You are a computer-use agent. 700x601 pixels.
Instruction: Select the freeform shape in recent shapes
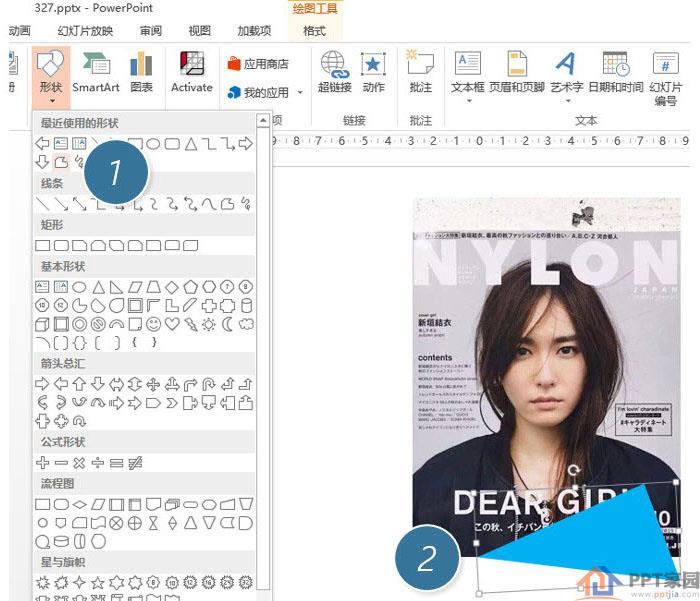point(61,162)
